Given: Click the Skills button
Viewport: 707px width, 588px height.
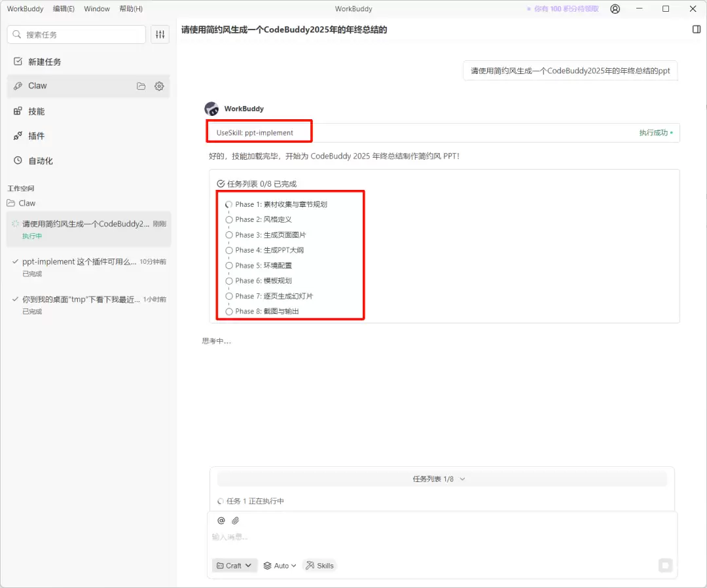Looking at the screenshot, I should (x=319, y=566).
